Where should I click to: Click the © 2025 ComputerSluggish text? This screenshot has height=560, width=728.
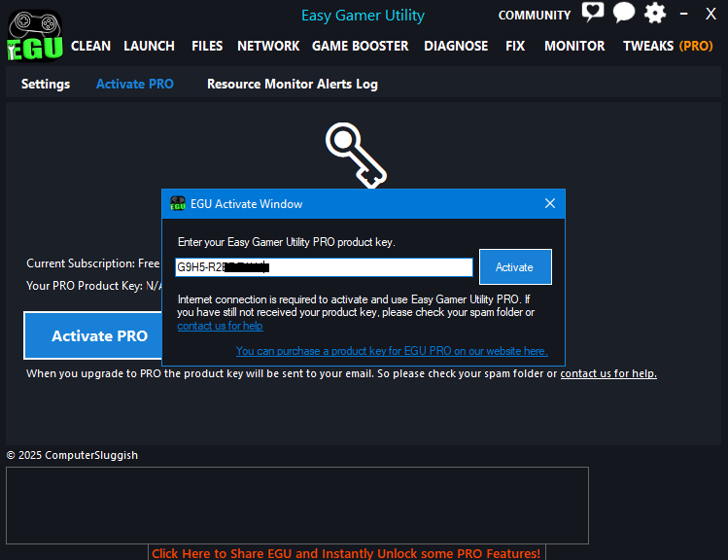[x=72, y=455]
